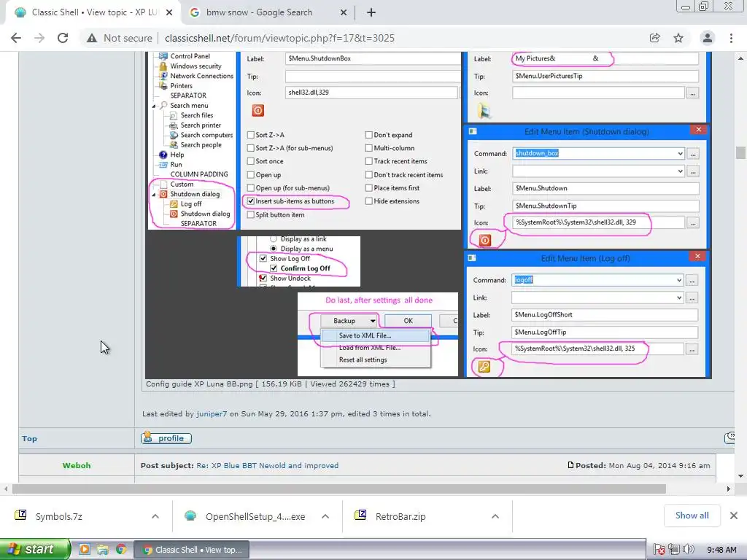Open the Not secure site warning
Image resolution: width=747 pixels, height=560 pixels.
click(x=120, y=38)
